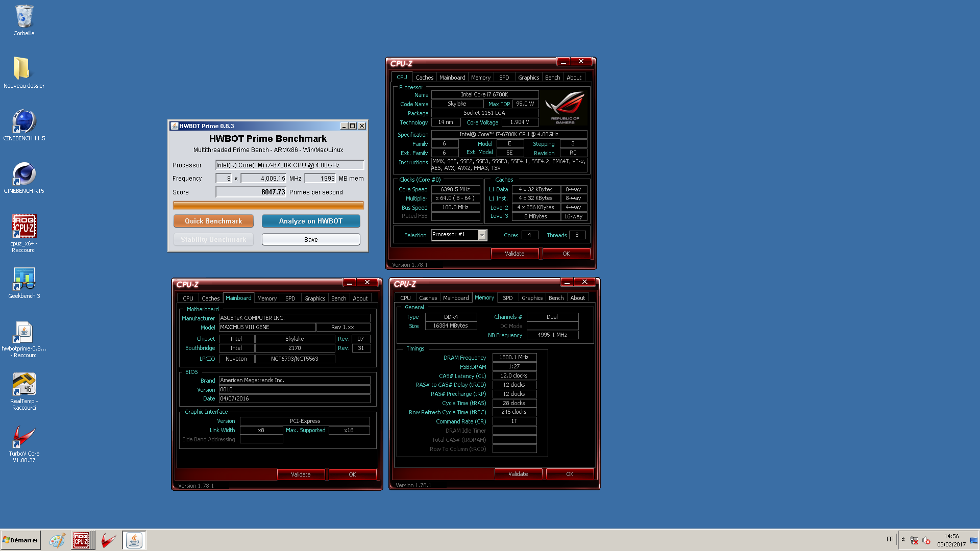Show hidden tray icons arrow
The width and height of the screenshot is (980, 551).
pyautogui.click(x=903, y=540)
